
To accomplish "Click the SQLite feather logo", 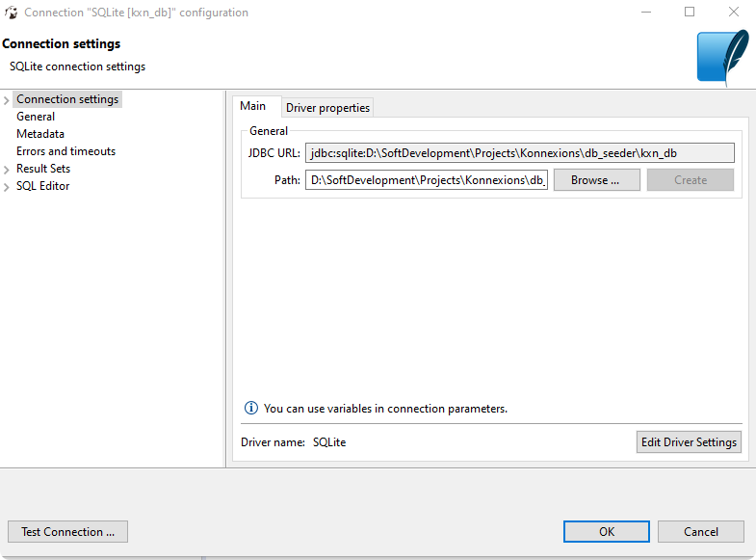I will tap(722, 58).
